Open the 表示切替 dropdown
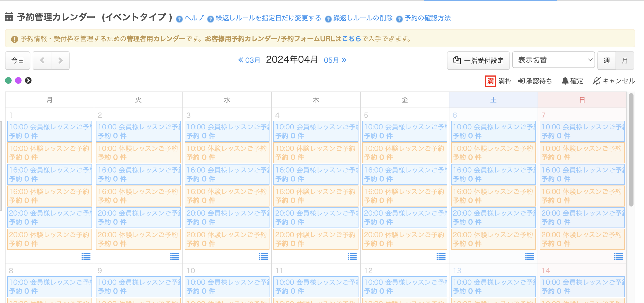 click(553, 60)
